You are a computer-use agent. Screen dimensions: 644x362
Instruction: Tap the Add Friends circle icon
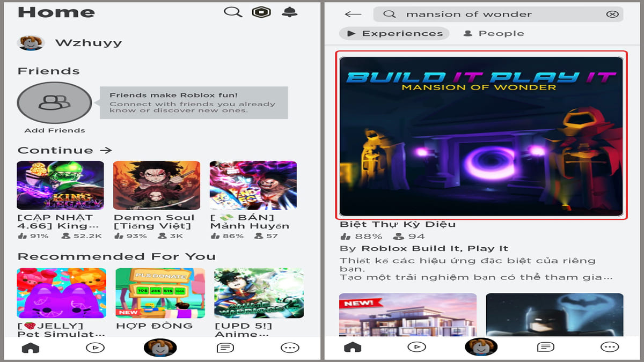pyautogui.click(x=54, y=102)
